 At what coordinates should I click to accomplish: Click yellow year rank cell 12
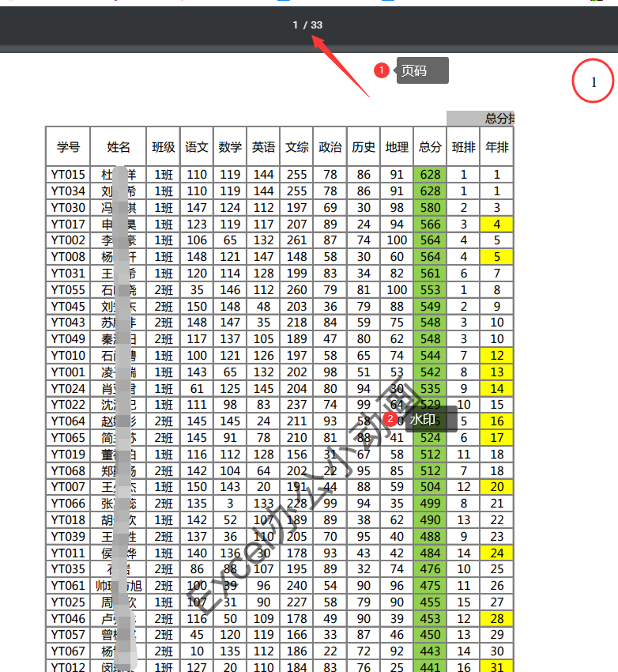click(497, 356)
